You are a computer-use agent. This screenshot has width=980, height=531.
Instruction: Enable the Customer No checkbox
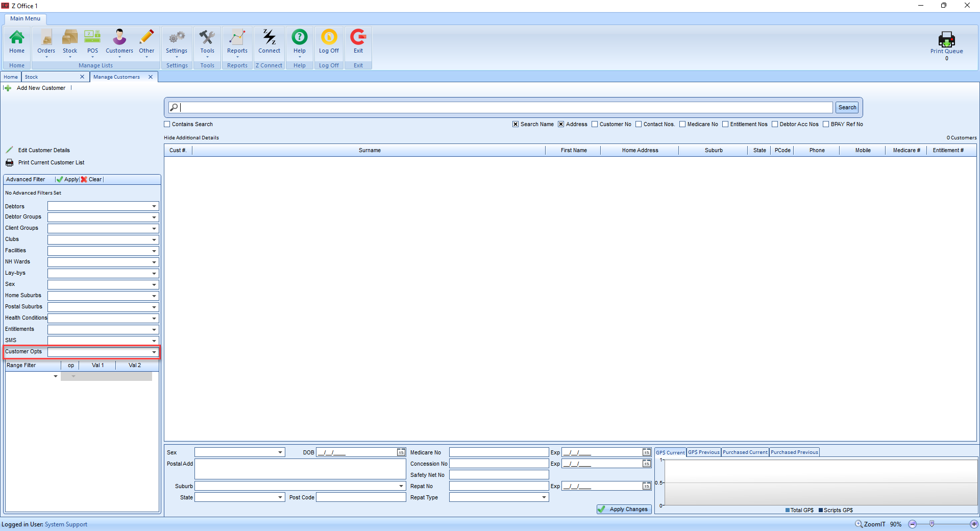pyautogui.click(x=595, y=124)
